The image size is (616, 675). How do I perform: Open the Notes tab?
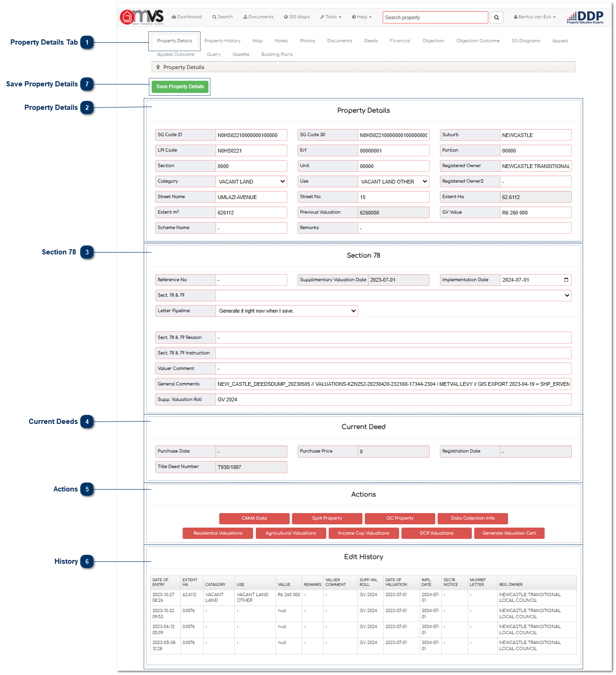281,41
